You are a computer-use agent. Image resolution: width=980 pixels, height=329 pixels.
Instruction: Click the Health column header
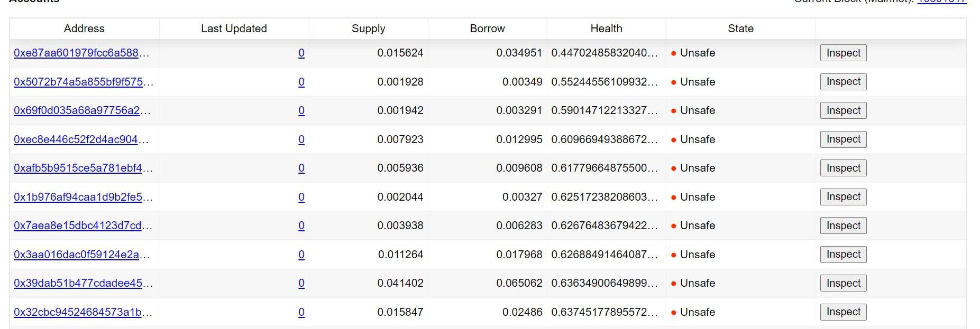(606, 29)
